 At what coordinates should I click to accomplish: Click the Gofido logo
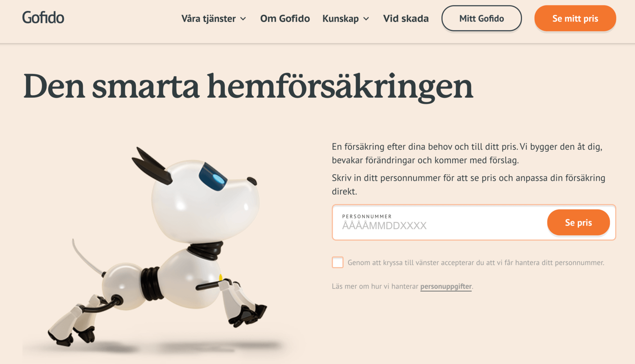click(43, 18)
